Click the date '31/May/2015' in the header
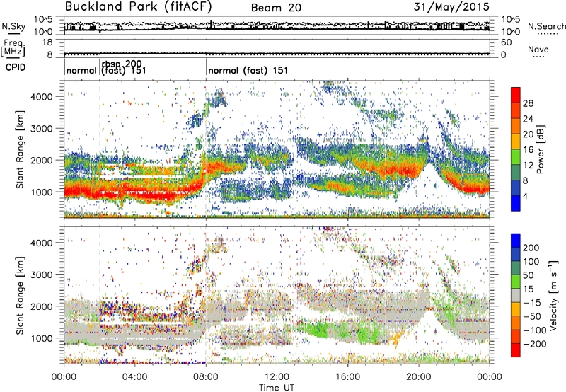Screen dimensions: 566x392 coord(451,7)
